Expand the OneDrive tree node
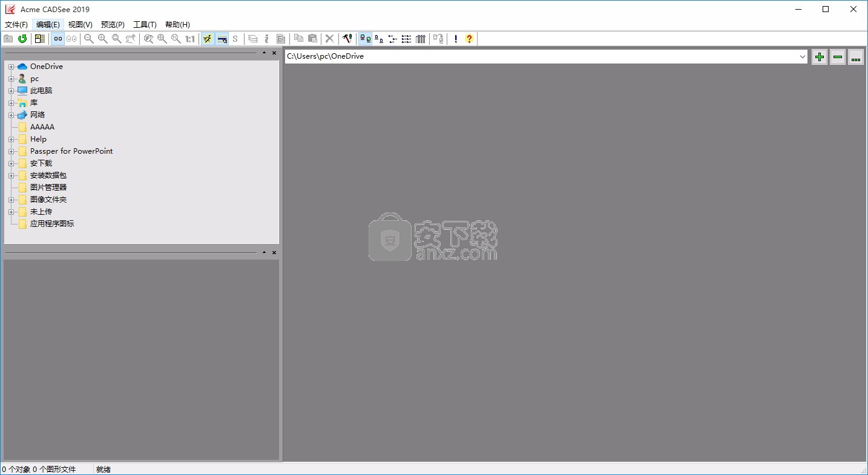 11,67
